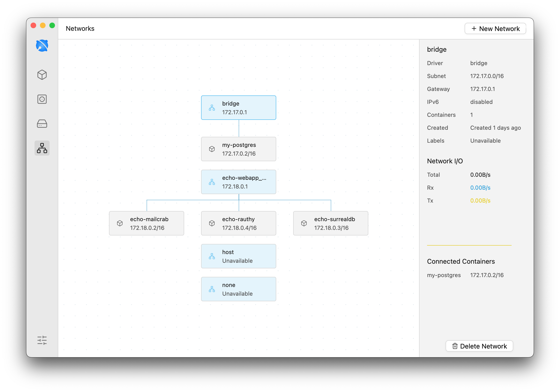Click the Driver bridge value

pos(478,63)
